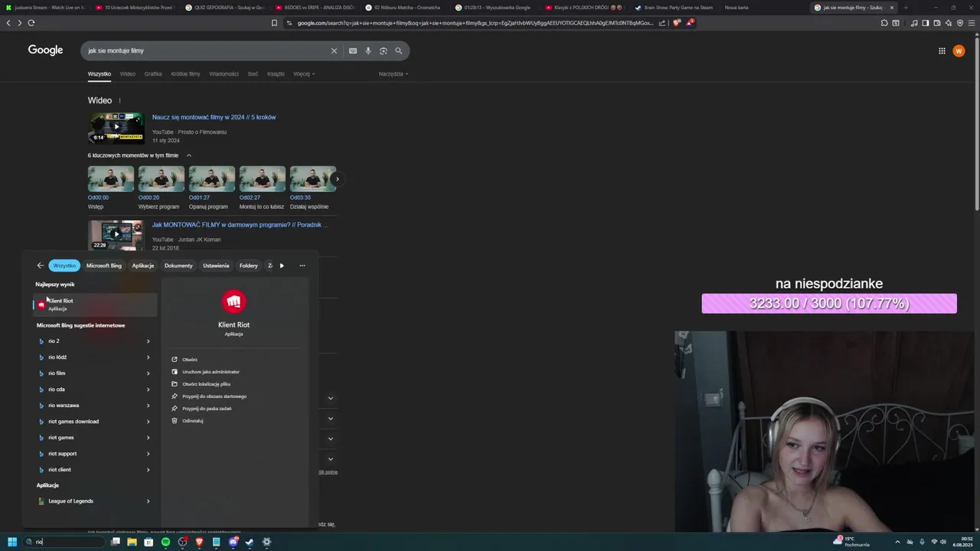Open Brave VPN shield icon
Image resolution: width=980 pixels, height=551 pixels.
[960, 23]
